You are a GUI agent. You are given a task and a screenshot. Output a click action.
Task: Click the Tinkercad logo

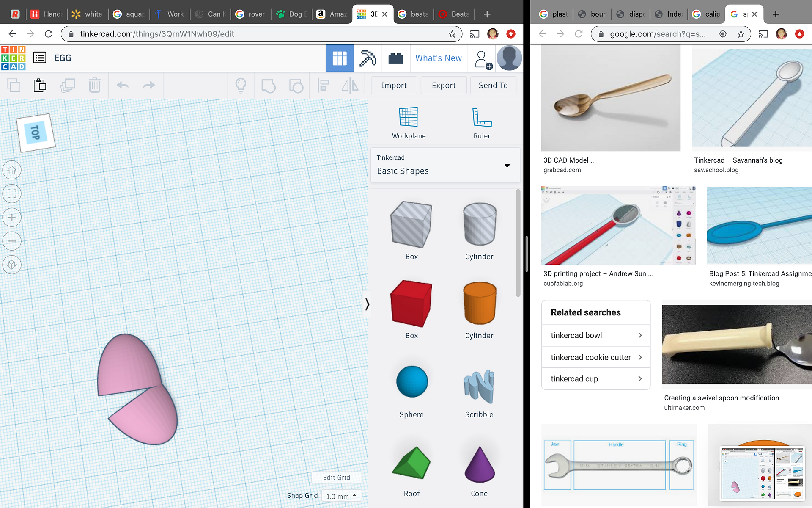pos(14,58)
